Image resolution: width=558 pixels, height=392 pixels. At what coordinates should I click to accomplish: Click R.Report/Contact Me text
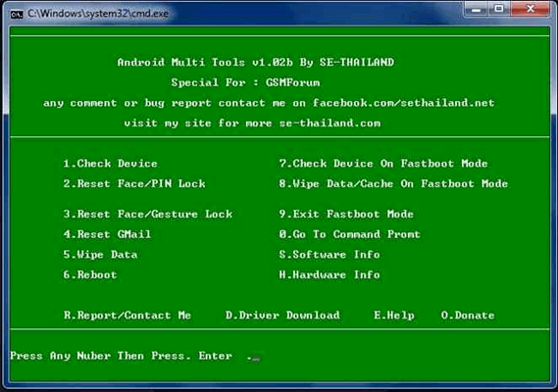127,316
